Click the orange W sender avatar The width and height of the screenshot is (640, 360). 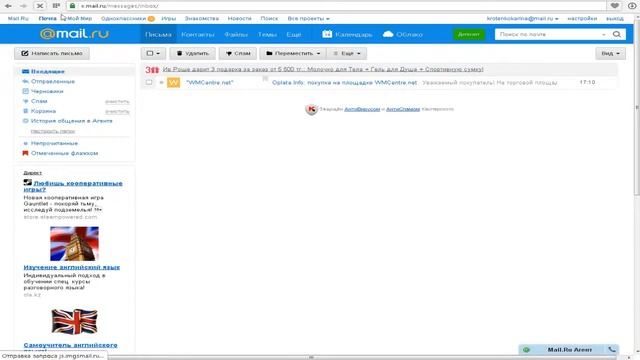pos(173,82)
